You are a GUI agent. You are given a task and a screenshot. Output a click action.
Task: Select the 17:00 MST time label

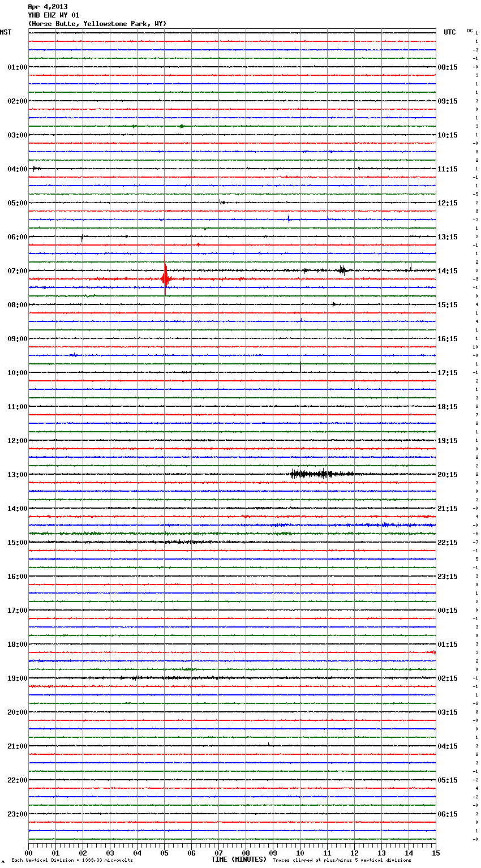click(18, 611)
